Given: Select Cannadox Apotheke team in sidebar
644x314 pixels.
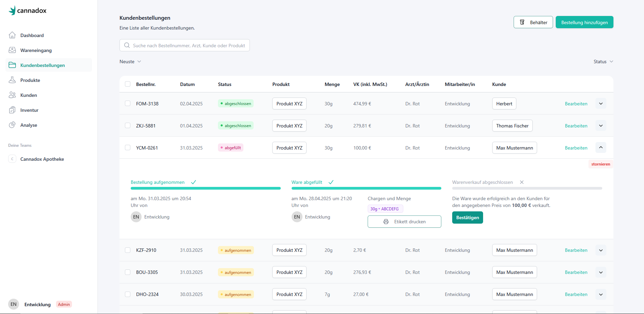Looking at the screenshot, I should [x=42, y=159].
